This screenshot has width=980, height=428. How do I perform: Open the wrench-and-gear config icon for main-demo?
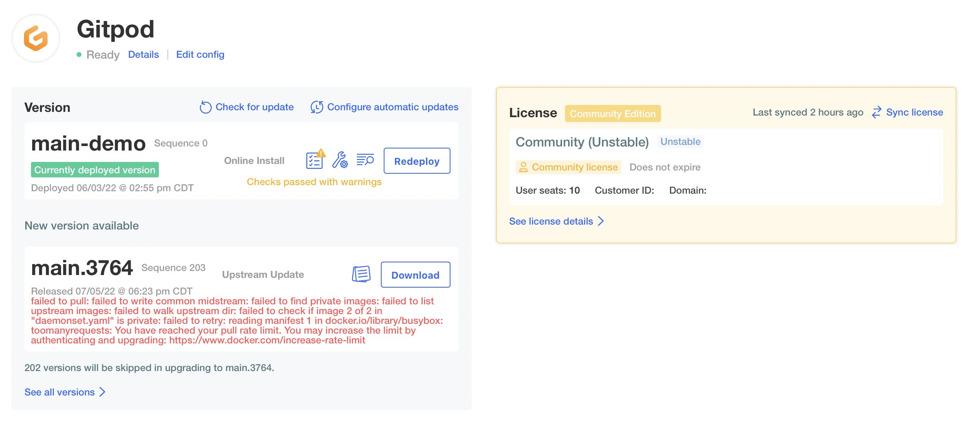[340, 160]
